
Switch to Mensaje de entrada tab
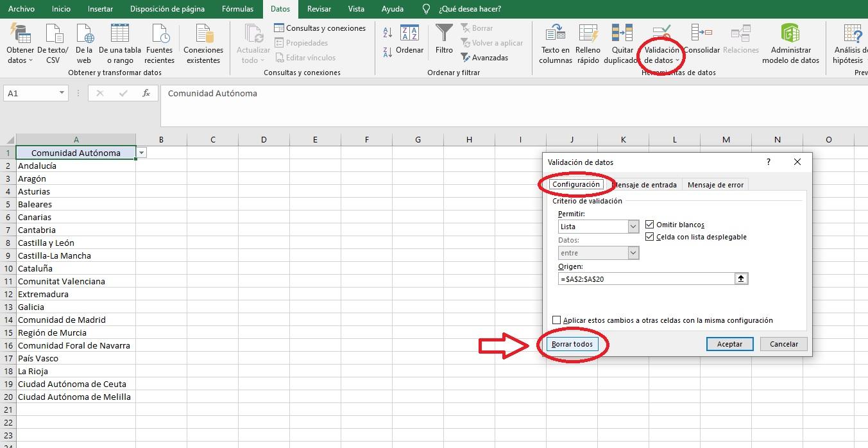645,184
